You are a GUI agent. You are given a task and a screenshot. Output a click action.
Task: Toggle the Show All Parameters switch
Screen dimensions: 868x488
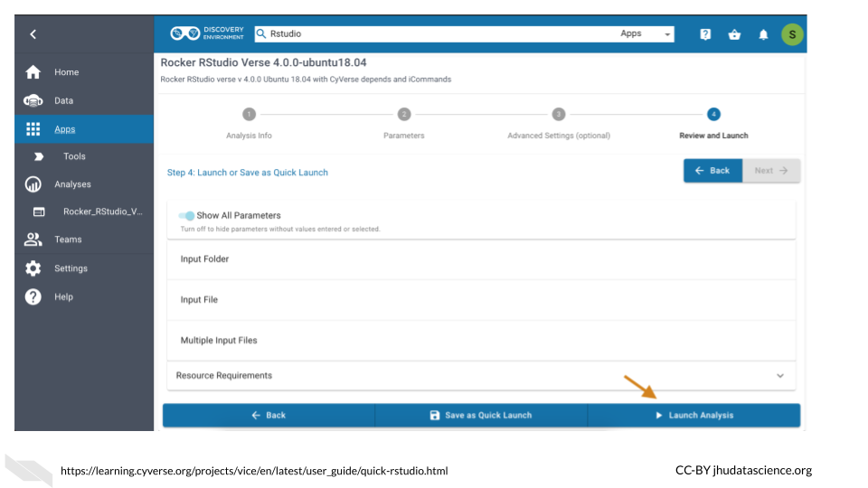pyautogui.click(x=186, y=216)
